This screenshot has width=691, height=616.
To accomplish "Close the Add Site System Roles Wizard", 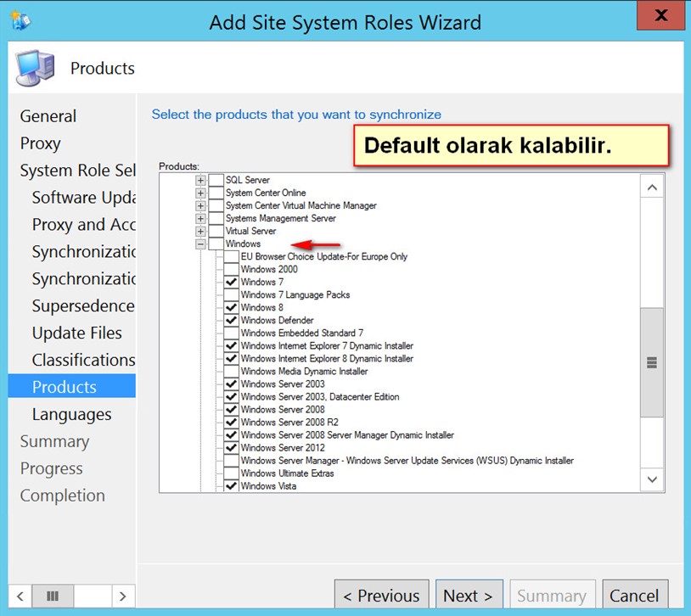I will click(x=660, y=15).
